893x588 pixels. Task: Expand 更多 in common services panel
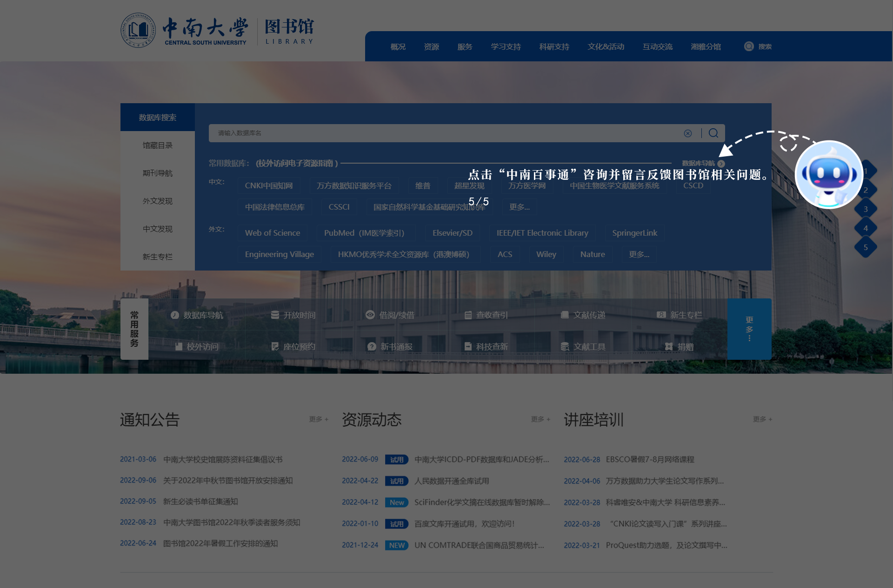749,329
